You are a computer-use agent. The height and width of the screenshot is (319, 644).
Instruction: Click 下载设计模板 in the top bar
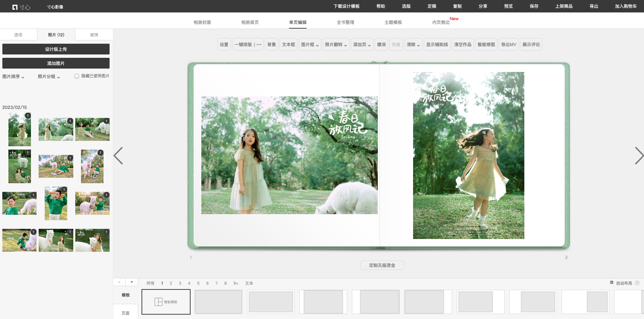click(347, 6)
